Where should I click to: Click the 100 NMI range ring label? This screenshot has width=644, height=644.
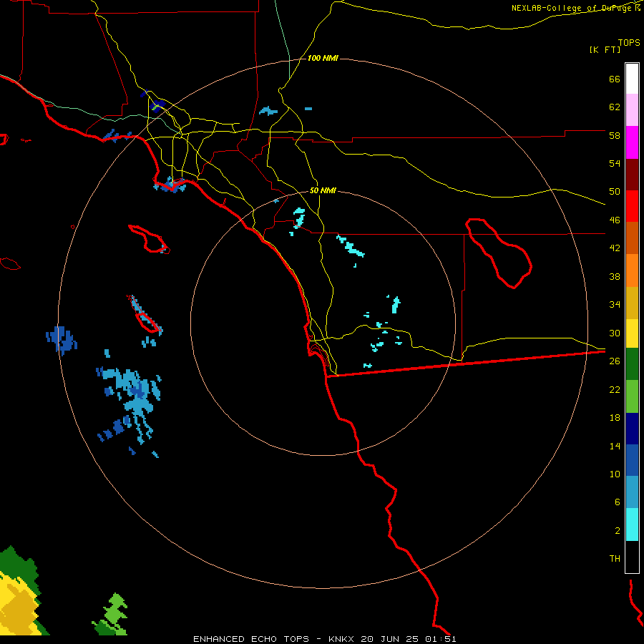tap(323, 58)
